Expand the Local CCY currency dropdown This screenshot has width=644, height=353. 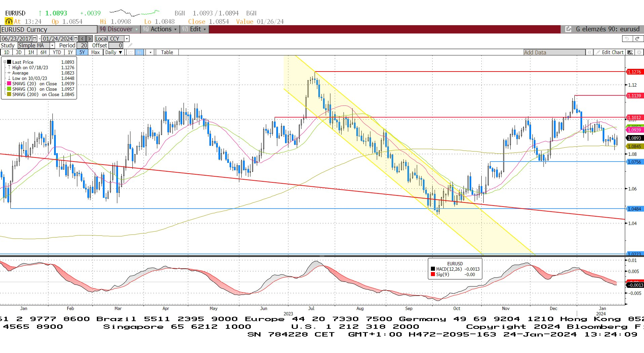127,39
